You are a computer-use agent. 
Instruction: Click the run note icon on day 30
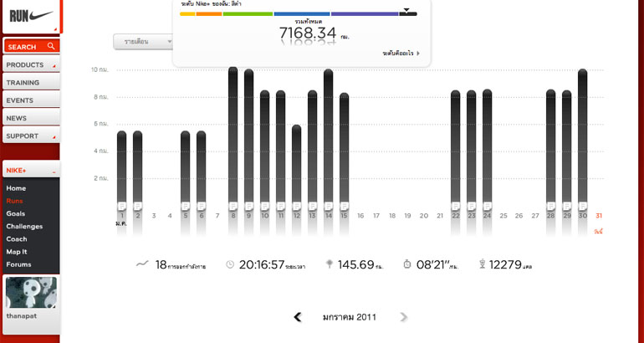click(x=583, y=206)
